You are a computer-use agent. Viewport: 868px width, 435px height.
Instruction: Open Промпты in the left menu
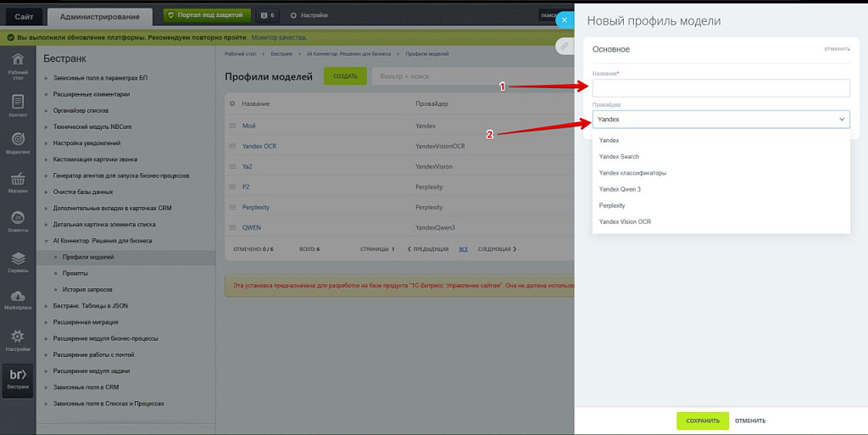[75, 273]
